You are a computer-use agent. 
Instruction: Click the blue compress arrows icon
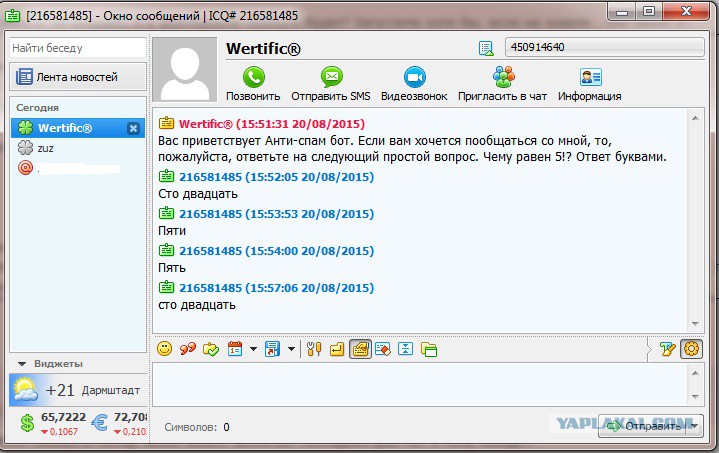(405, 349)
